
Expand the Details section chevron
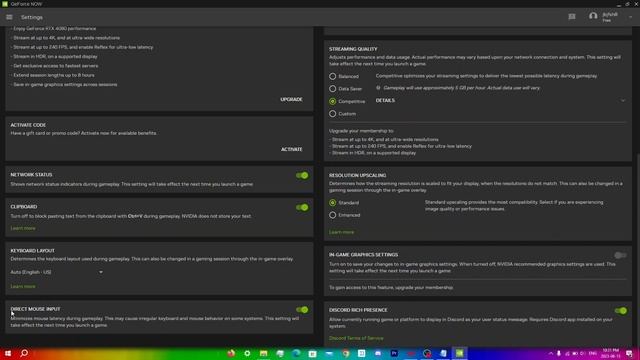point(623,100)
